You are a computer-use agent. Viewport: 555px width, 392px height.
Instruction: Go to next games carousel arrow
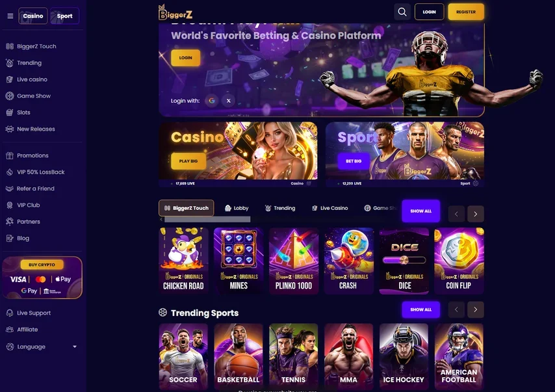(x=475, y=214)
